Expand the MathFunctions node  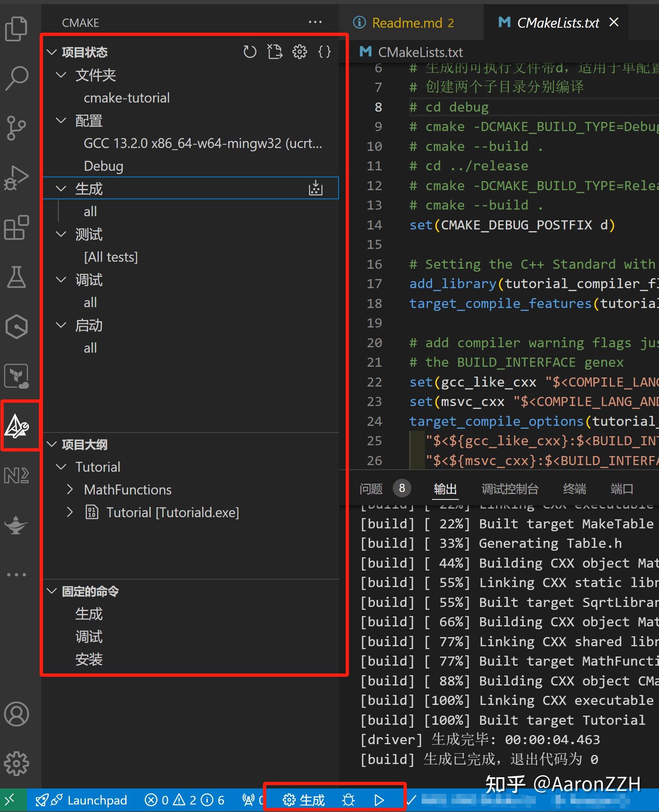pos(70,490)
